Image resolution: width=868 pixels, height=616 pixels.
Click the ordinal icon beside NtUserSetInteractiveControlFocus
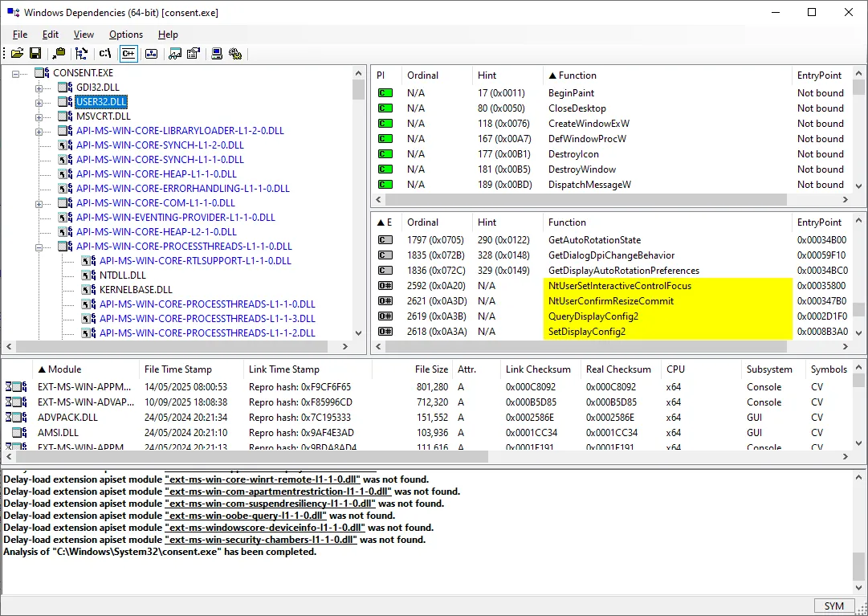[x=385, y=286]
